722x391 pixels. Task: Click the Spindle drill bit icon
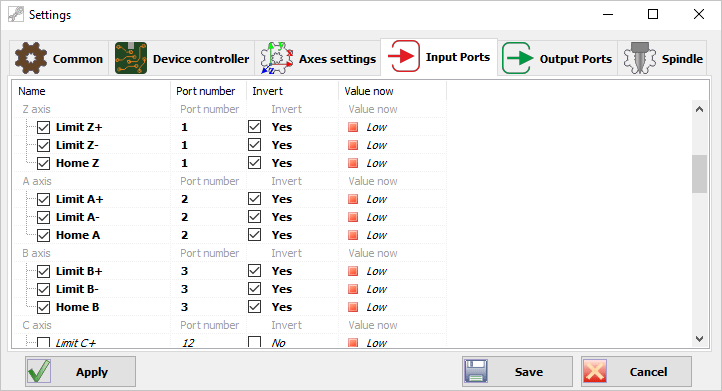(x=640, y=58)
